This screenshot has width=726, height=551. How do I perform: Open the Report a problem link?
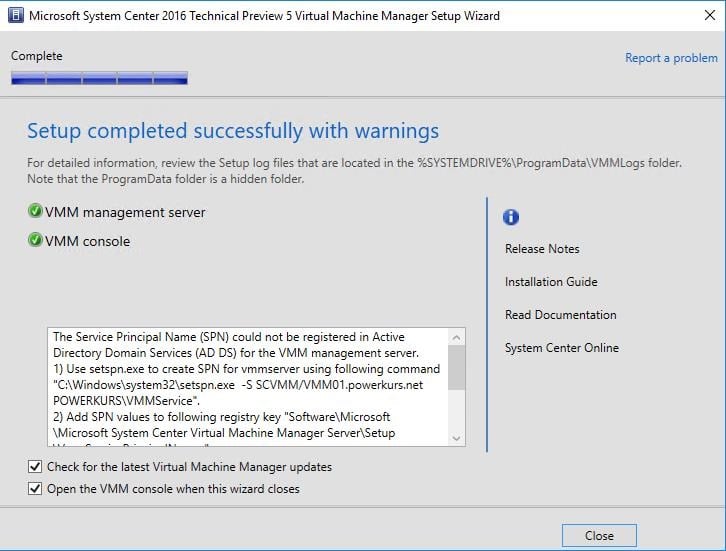tap(671, 58)
